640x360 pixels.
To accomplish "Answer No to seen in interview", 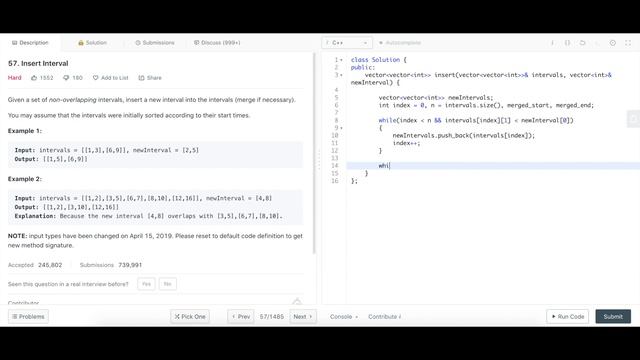I will 167,284.
